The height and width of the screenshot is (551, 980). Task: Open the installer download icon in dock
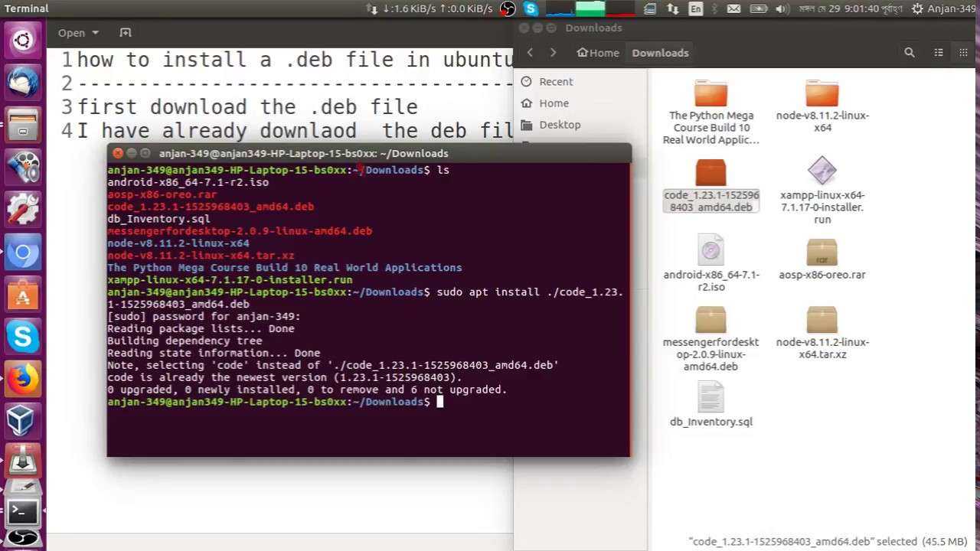tap(22, 462)
